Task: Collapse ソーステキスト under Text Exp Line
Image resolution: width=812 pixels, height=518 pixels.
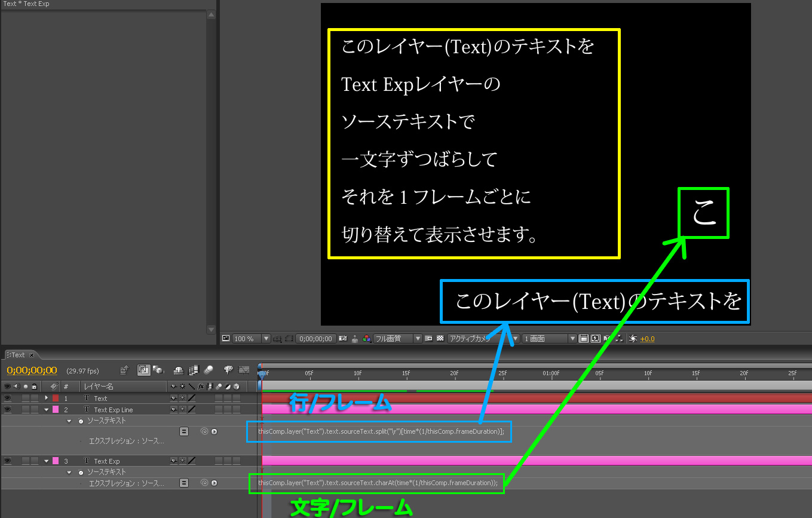Action: pyautogui.click(x=69, y=421)
